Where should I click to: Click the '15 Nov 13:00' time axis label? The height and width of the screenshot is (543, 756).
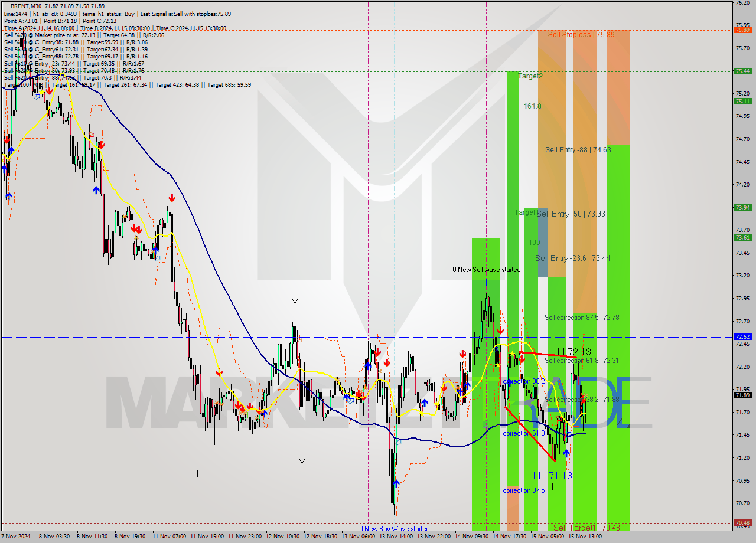pyautogui.click(x=584, y=537)
